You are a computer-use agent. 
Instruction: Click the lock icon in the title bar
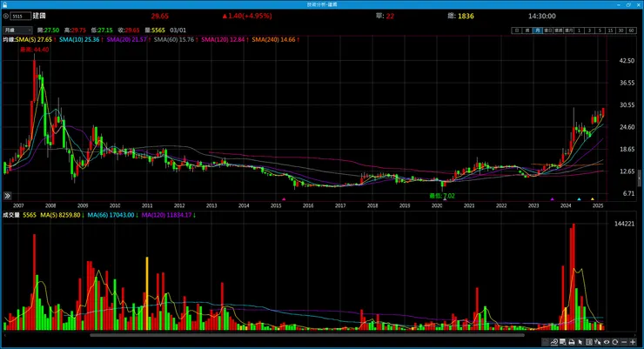click(4, 4)
